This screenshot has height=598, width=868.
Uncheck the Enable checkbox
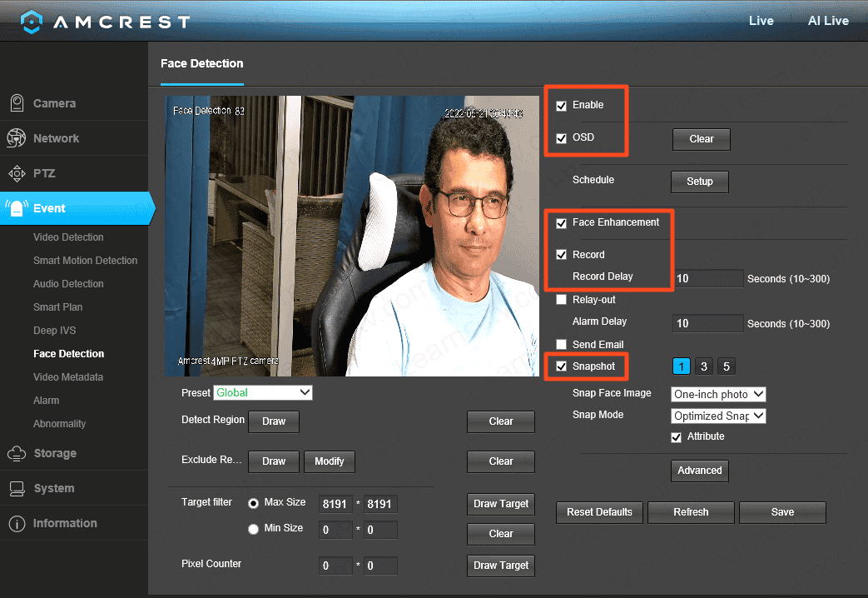tap(561, 106)
